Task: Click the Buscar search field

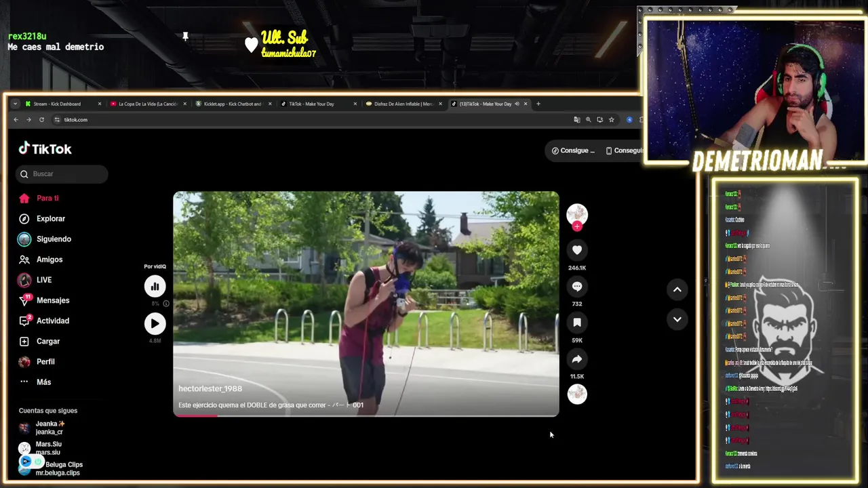Action: 62,174
